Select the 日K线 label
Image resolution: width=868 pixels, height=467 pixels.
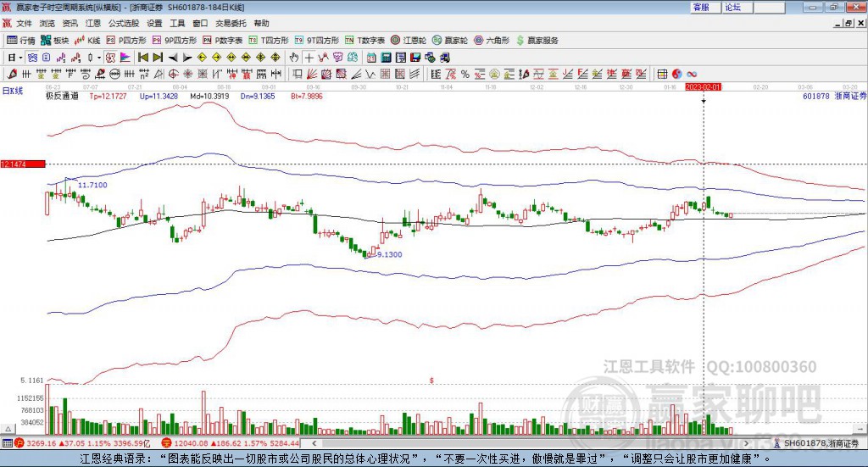point(13,91)
